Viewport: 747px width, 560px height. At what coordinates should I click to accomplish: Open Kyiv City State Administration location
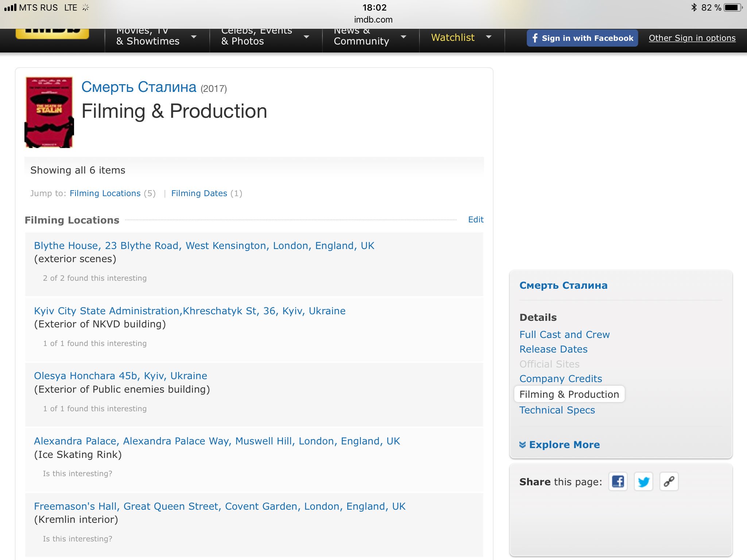pos(190,311)
